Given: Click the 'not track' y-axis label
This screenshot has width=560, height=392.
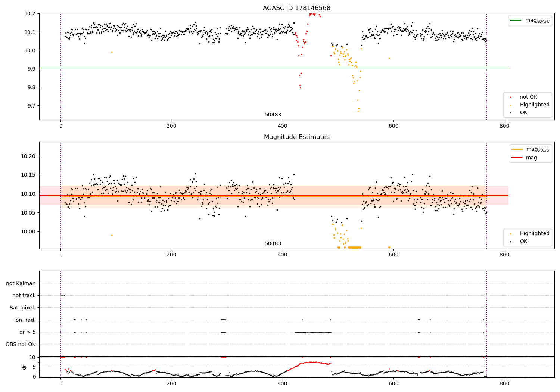Looking at the screenshot, I should click(24, 295).
